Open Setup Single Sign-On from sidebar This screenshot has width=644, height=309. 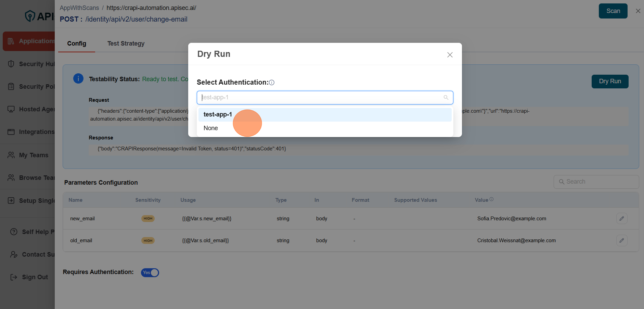tap(11, 200)
